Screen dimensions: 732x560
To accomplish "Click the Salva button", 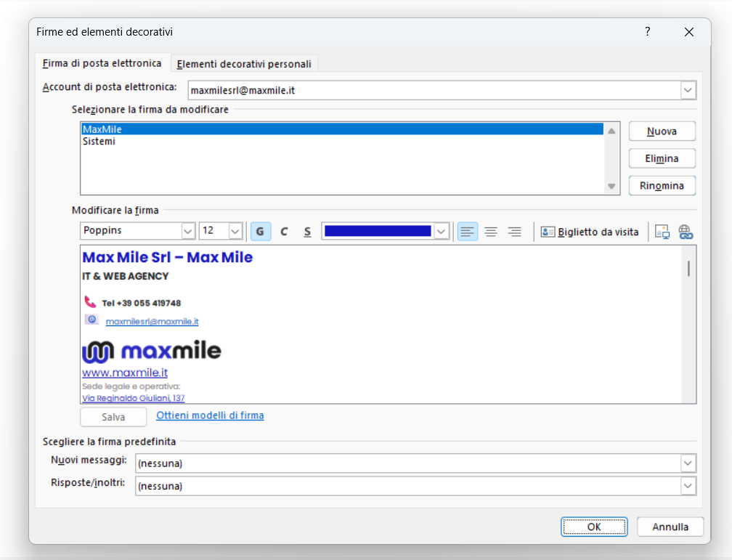I will tap(113, 417).
